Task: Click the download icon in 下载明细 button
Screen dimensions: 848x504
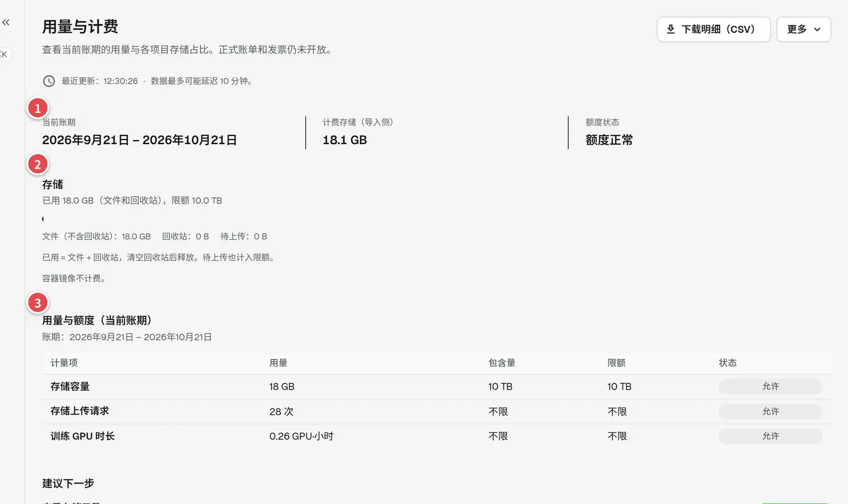Action: 670,29
